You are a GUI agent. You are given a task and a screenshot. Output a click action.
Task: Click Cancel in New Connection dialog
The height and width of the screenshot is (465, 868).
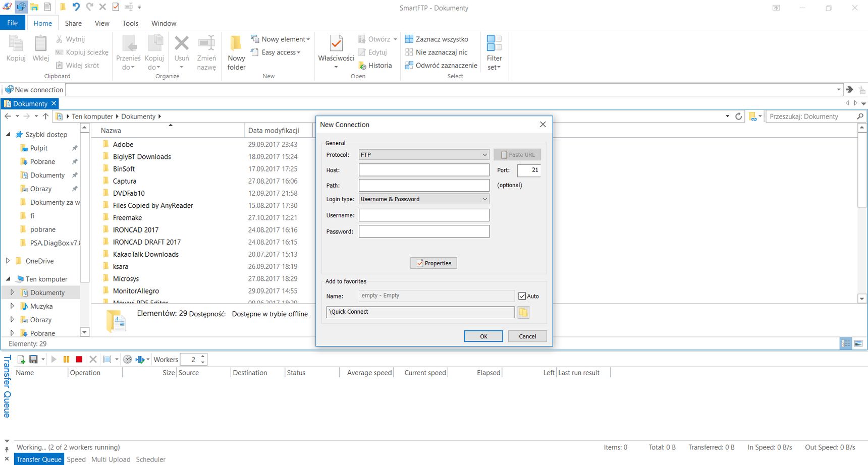point(527,336)
